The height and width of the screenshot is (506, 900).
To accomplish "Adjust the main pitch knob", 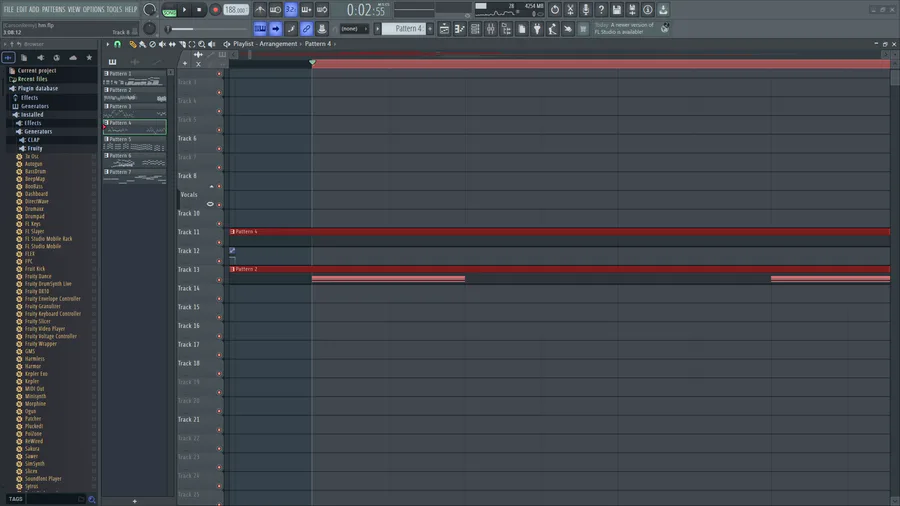I will click(149, 28).
